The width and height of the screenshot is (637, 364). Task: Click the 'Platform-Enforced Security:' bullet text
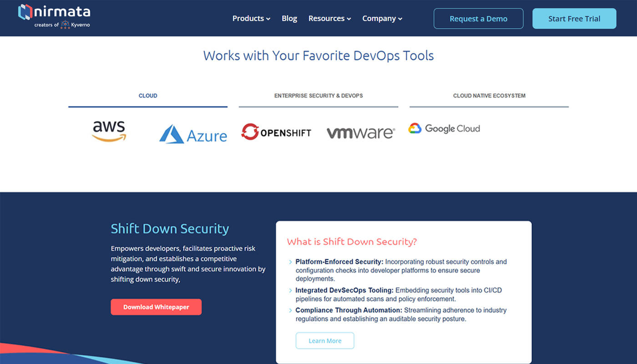click(340, 262)
